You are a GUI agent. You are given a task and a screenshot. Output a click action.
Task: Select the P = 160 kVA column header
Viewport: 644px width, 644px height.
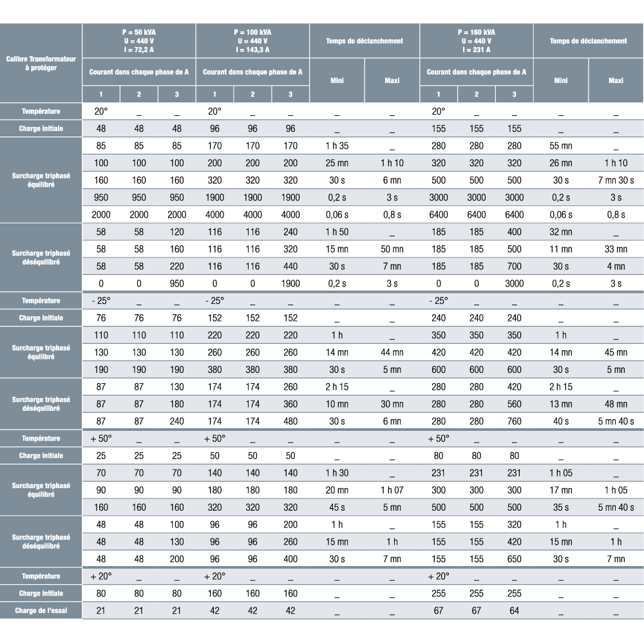pyautogui.click(x=476, y=40)
